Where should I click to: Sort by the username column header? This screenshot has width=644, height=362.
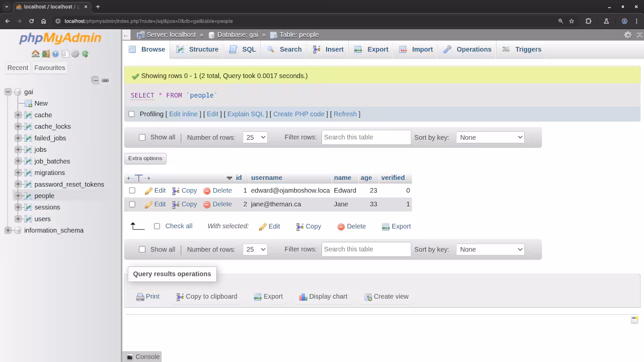point(267,178)
